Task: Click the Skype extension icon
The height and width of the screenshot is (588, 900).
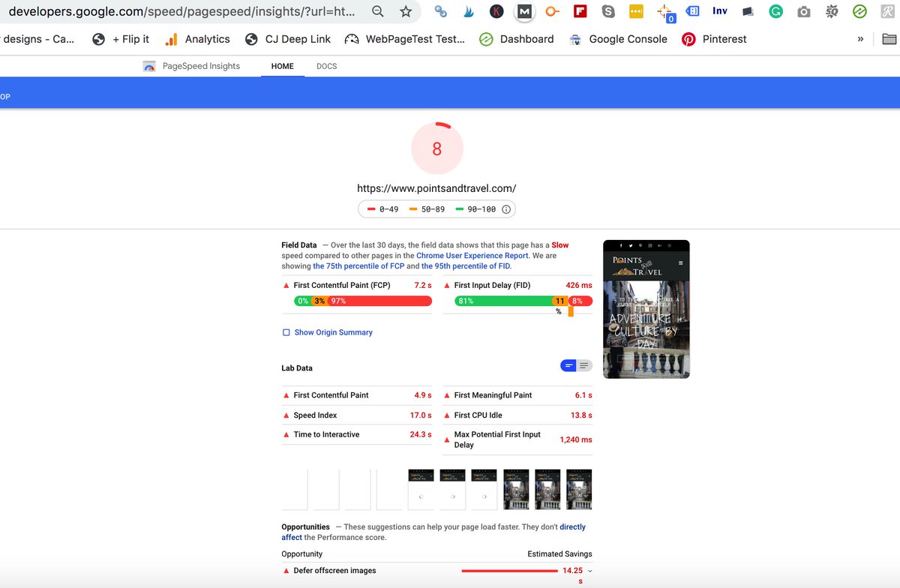Action: (608, 11)
